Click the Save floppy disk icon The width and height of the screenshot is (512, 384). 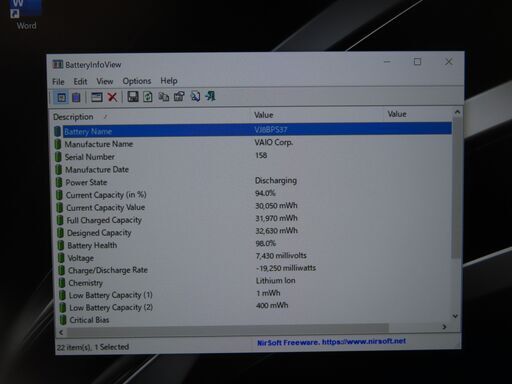pos(133,97)
